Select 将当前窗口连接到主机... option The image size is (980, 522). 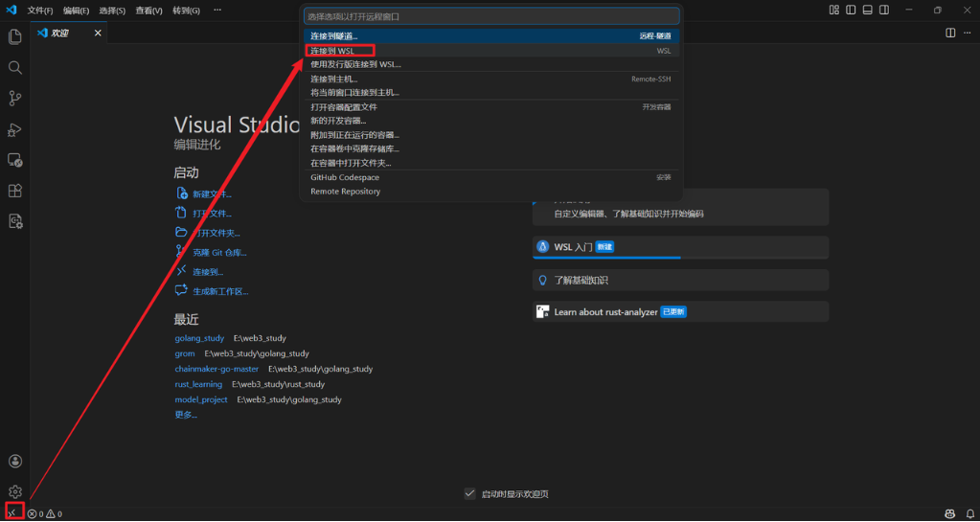pos(491,93)
